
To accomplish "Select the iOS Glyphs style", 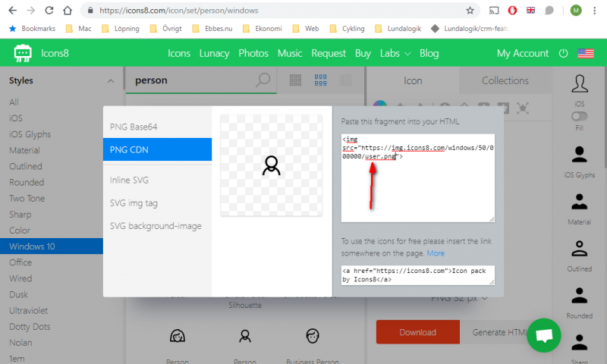I will pos(30,134).
